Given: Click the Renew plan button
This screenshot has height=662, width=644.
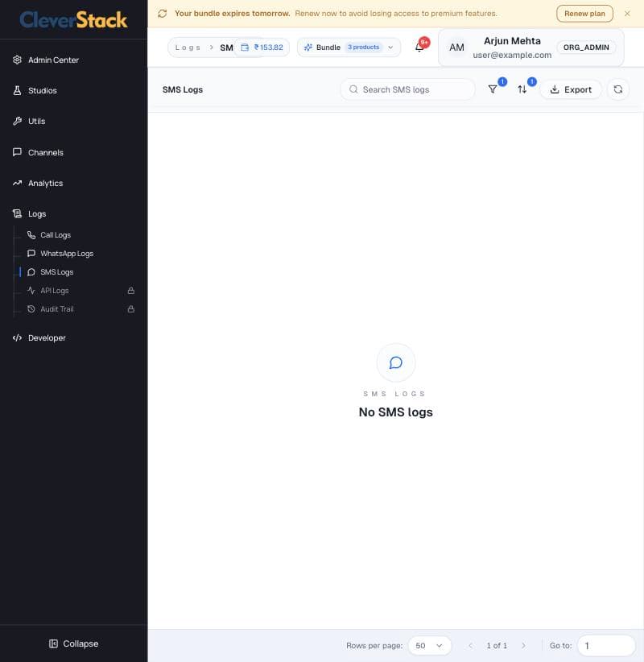Looking at the screenshot, I should tap(584, 14).
